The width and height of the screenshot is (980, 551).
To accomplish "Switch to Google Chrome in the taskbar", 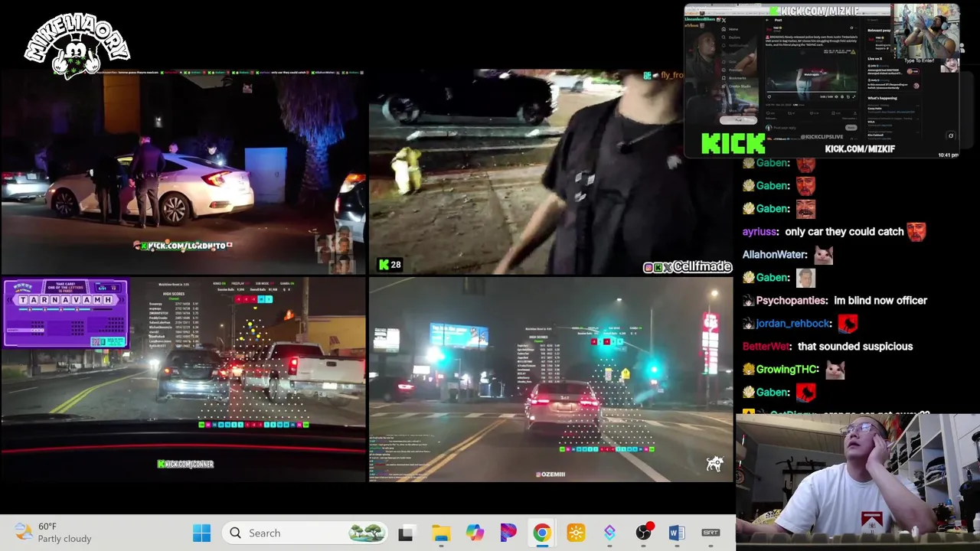I will coord(542,533).
